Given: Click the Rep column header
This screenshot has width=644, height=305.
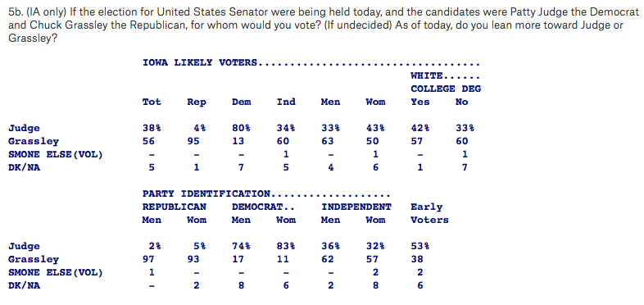Looking at the screenshot, I should [197, 102].
